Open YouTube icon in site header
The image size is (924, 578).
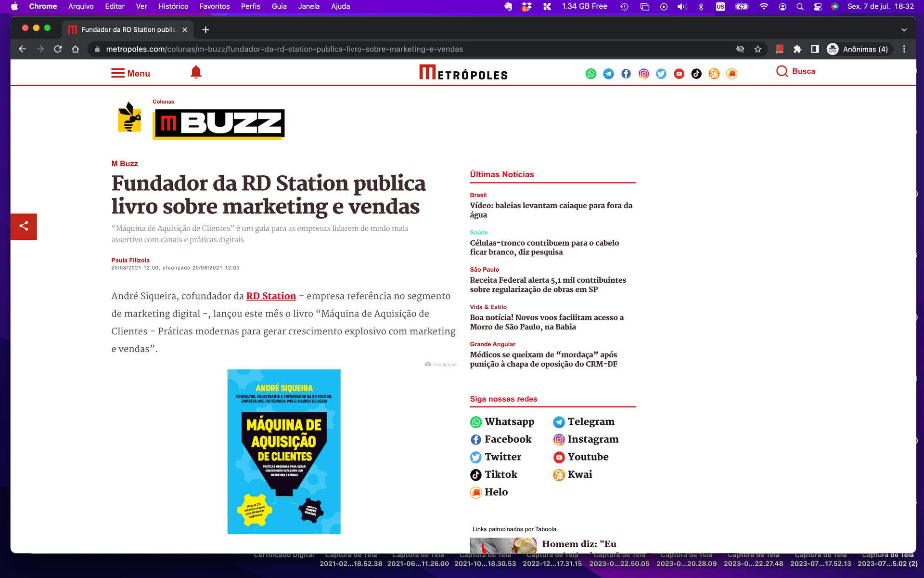679,74
